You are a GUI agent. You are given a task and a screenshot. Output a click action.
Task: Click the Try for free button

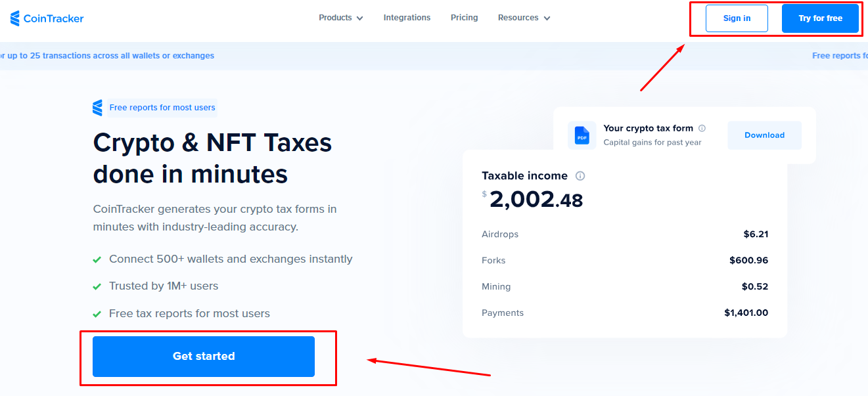pyautogui.click(x=820, y=18)
